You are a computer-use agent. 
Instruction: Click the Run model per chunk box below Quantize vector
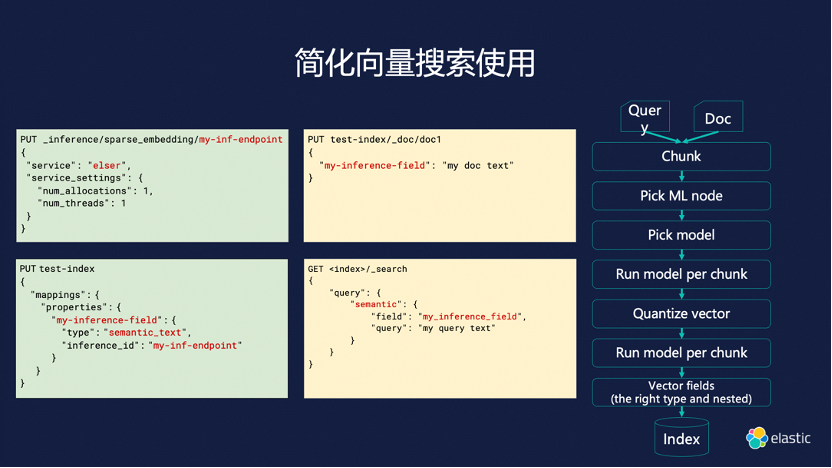681,353
